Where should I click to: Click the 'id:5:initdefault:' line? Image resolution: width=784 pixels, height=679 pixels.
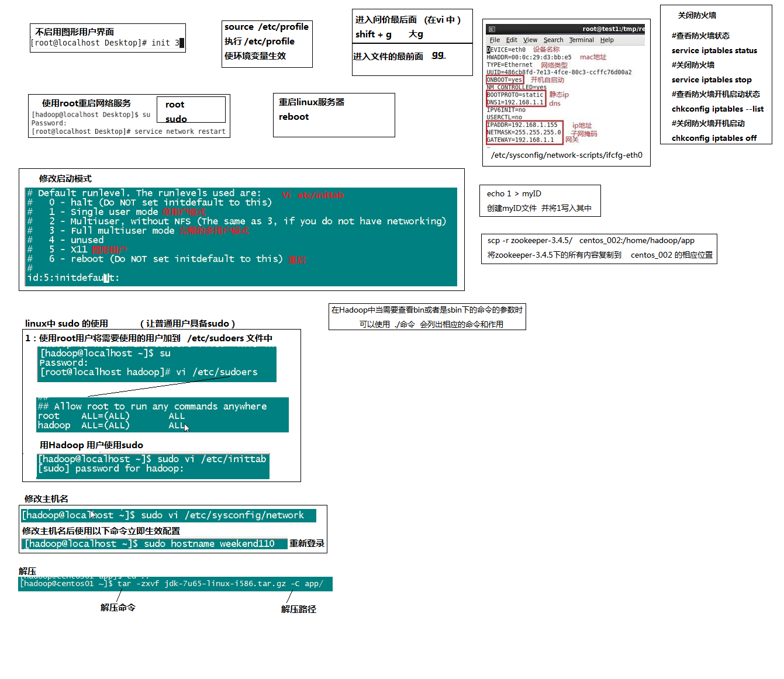coord(73,278)
